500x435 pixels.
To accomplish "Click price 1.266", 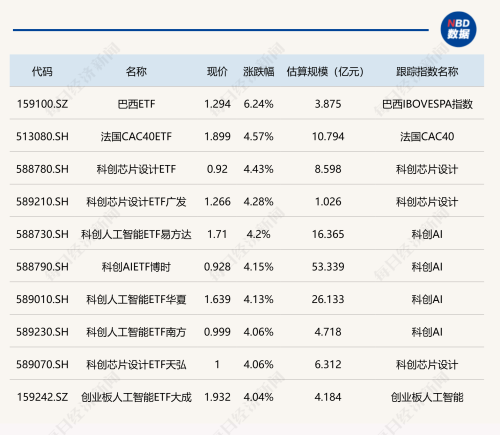I will [217, 202].
